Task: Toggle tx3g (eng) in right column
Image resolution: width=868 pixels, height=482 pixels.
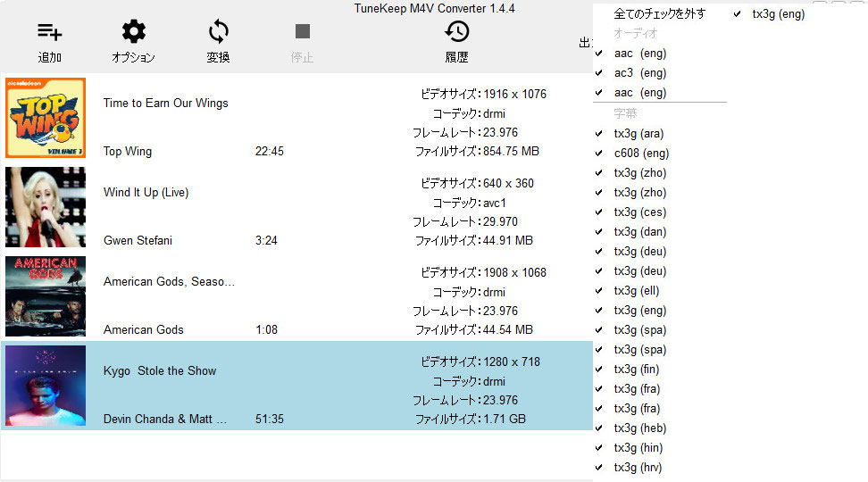Action: point(778,14)
